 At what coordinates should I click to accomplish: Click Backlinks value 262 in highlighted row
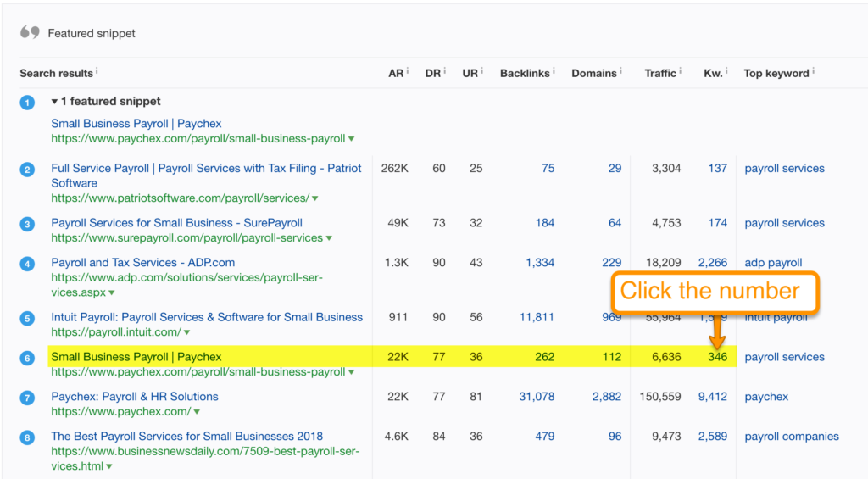[x=545, y=357]
